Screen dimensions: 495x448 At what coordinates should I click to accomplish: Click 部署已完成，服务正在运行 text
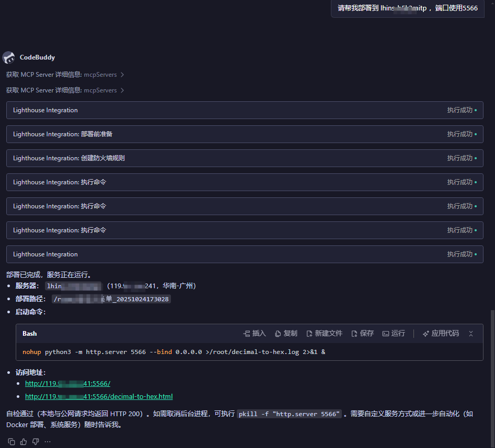(49, 275)
